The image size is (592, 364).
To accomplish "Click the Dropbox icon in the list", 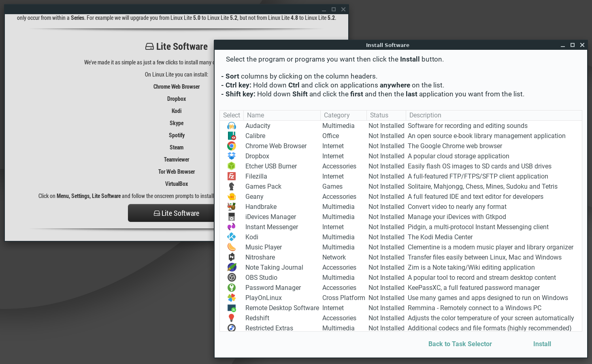I will coord(232,156).
